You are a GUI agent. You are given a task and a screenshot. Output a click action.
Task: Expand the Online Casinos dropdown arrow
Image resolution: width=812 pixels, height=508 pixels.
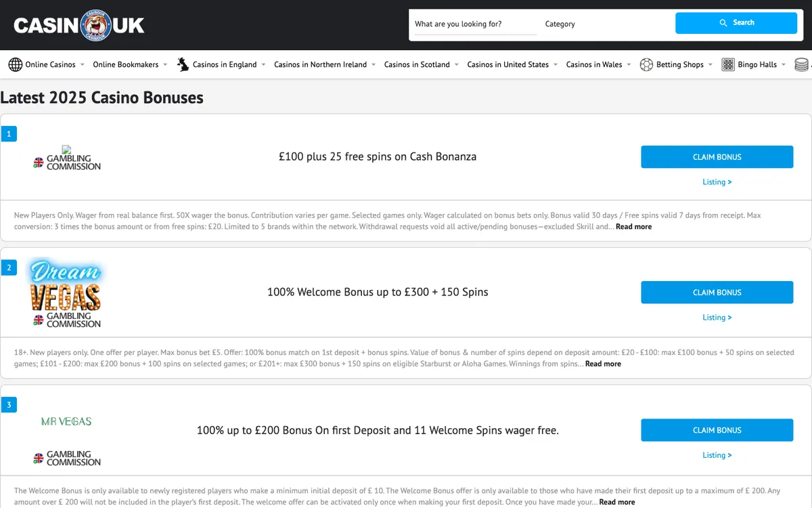point(82,65)
